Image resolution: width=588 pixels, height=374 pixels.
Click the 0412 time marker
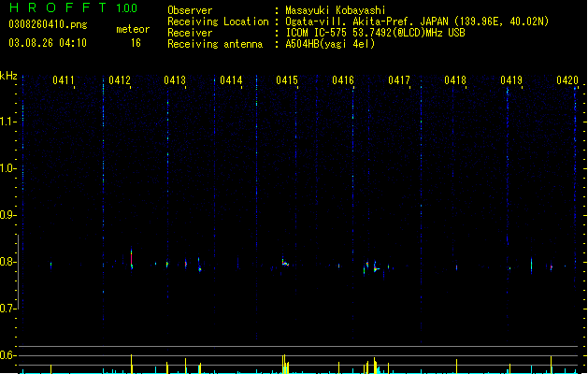coord(120,80)
